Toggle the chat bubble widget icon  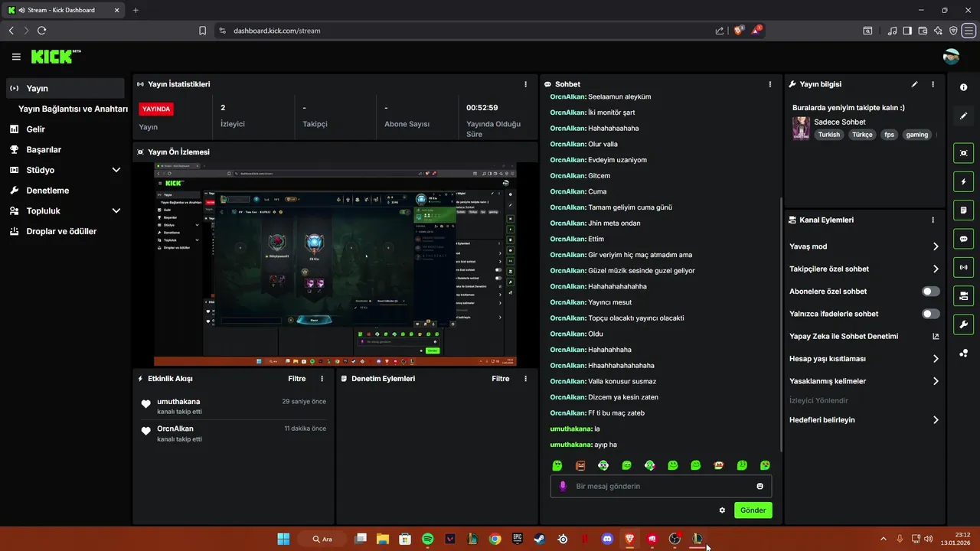click(963, 239)
